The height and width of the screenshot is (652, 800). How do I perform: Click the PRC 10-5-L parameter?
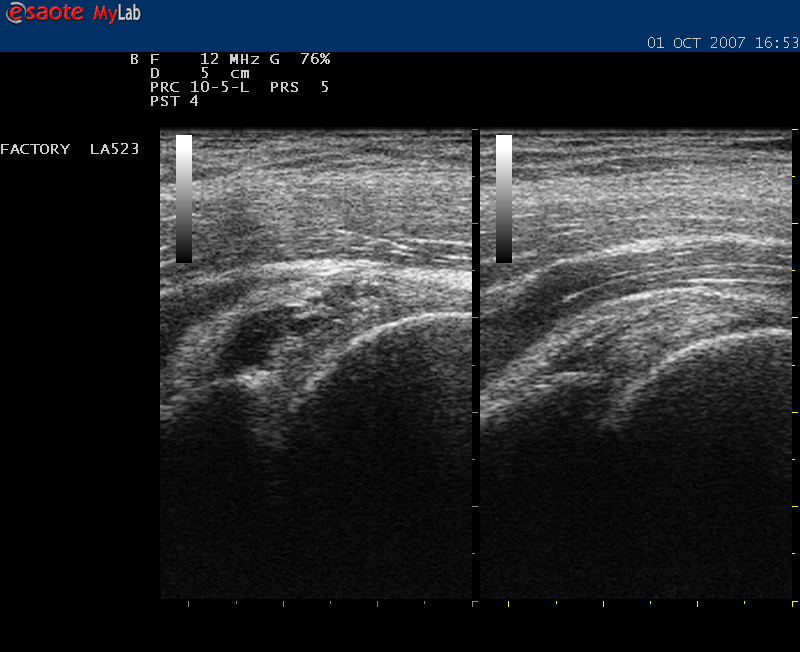(x=199, y=87)
